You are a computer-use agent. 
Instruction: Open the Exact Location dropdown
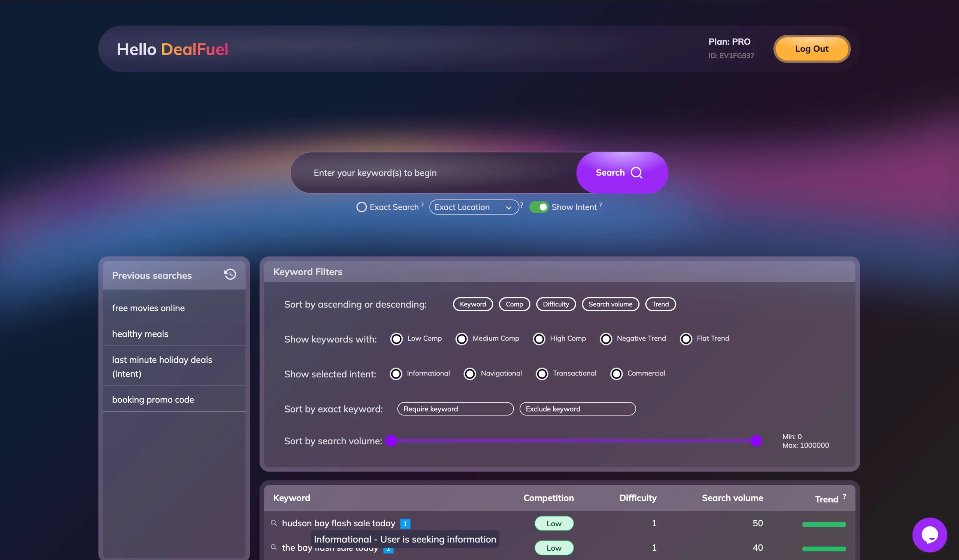474,207
